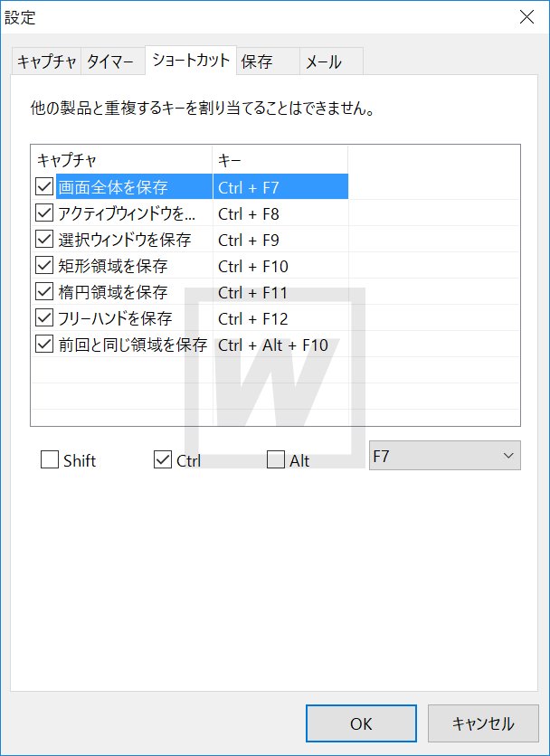Select the 前回と同じ領域を保存 row label
Screen dimensions: 550x756
click(133, 345)
